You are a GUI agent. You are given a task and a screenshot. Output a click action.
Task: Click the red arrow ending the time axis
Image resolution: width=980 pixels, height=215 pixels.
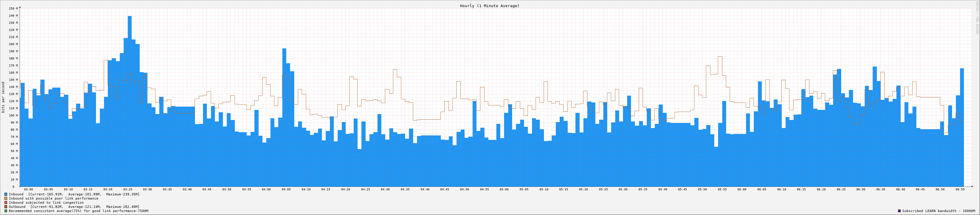972,186
